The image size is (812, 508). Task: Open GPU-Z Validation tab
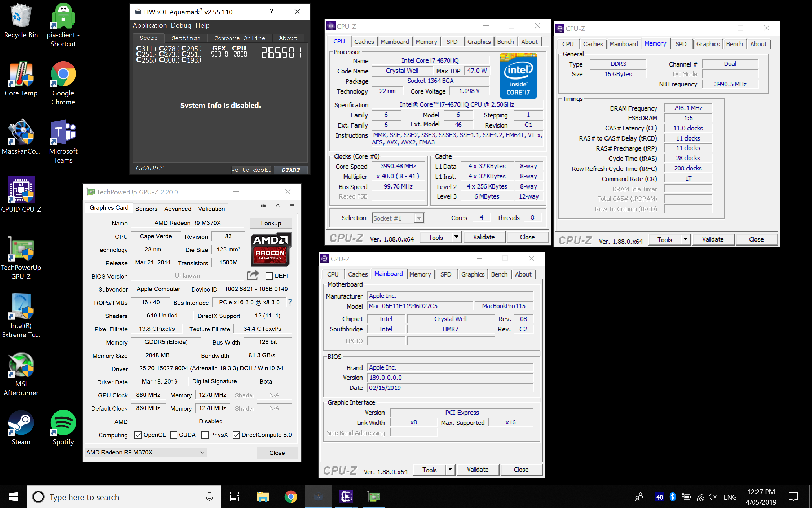pos(211,209)
